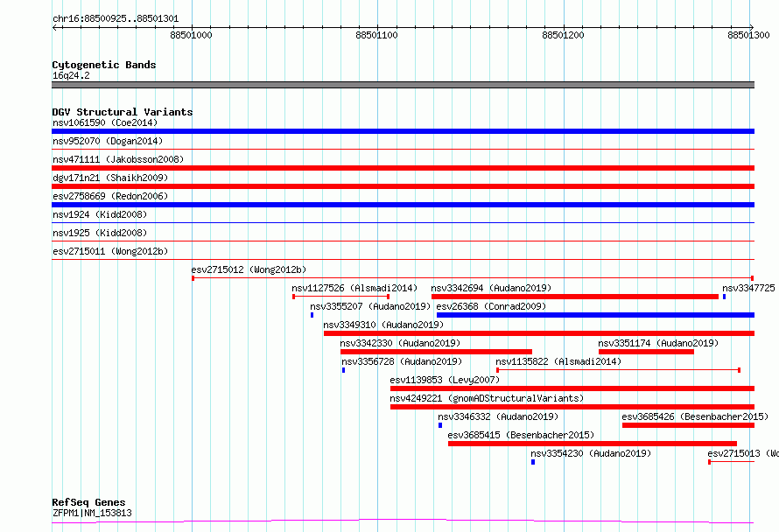Open the nsv1924 (Kidd2008) variant label
779x532 pixels.
click(x=100, y=214)
